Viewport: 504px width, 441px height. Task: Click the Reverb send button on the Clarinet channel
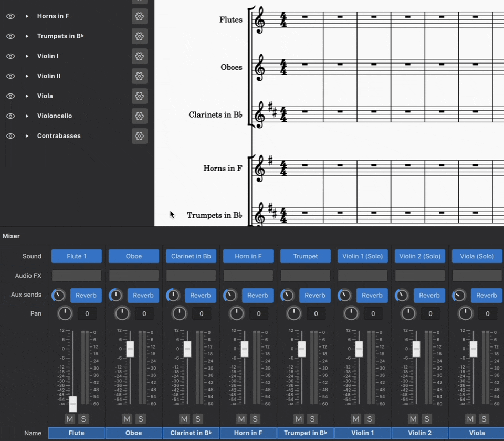(200, 295)
